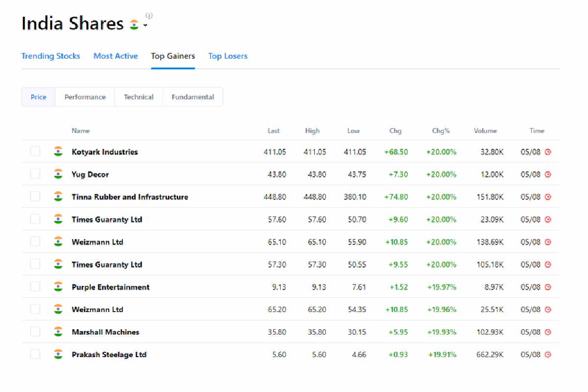Open the Purple Entertainment stock link
Screen dimensions: 588x392
tap(111, 287)
